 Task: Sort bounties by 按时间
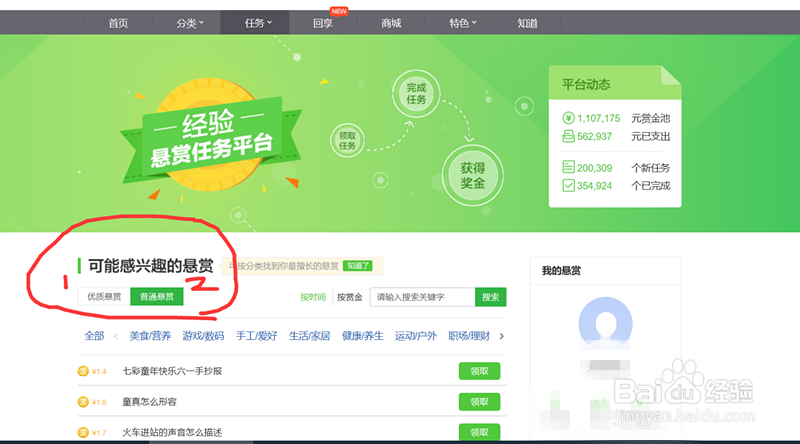pyautogui.click(x=313, y=297)
